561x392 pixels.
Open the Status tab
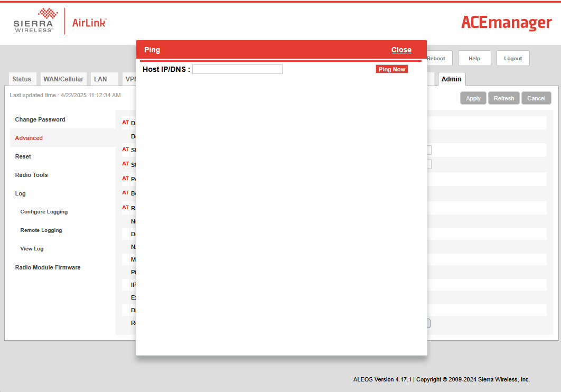point(22,79)
